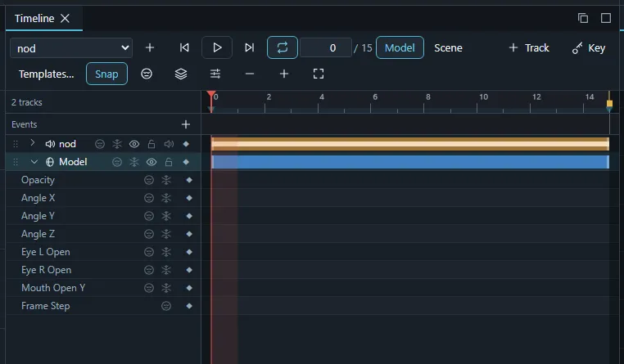This screenshot has height=364, width=624.
Task: Zoom out the timeline with minus
Action: click(x=250, y=74)
